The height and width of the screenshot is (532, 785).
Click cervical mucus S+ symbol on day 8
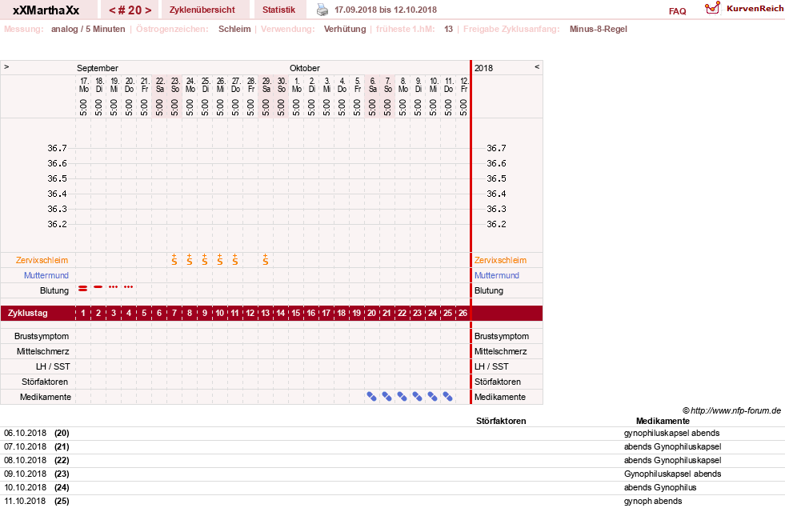point(189,259)
